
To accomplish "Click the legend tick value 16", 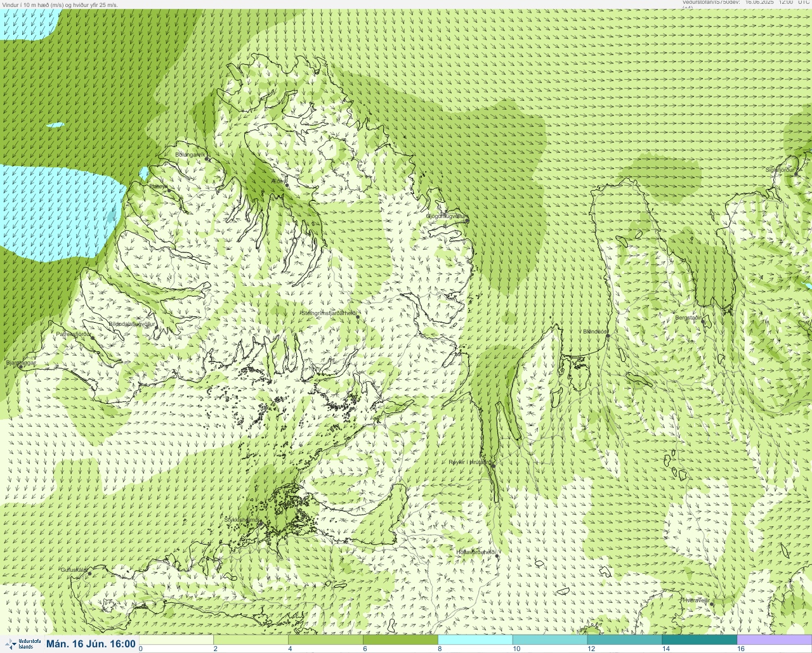I will pos(740,649).
